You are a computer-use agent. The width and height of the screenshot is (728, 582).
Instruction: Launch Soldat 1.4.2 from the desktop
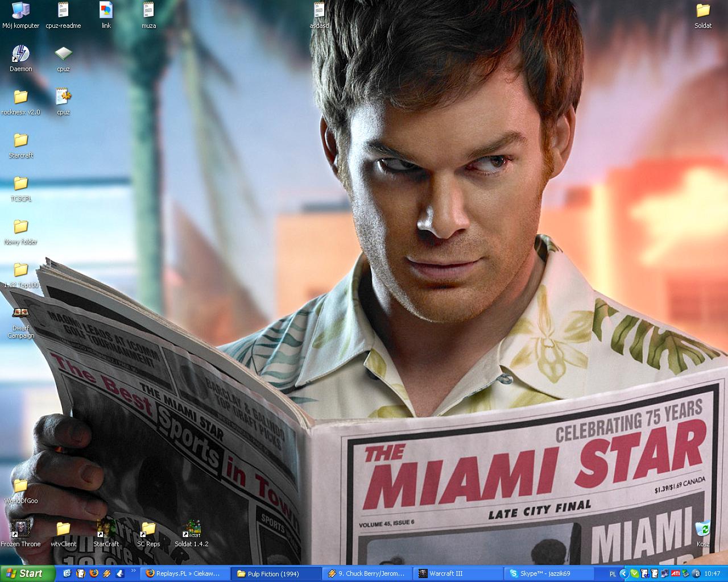point(192,529)
